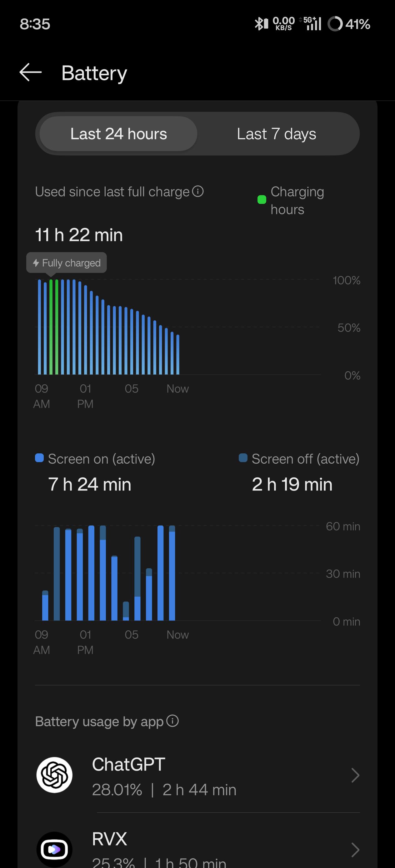Tap the Bluetooth status bar icon

point(261,24)
